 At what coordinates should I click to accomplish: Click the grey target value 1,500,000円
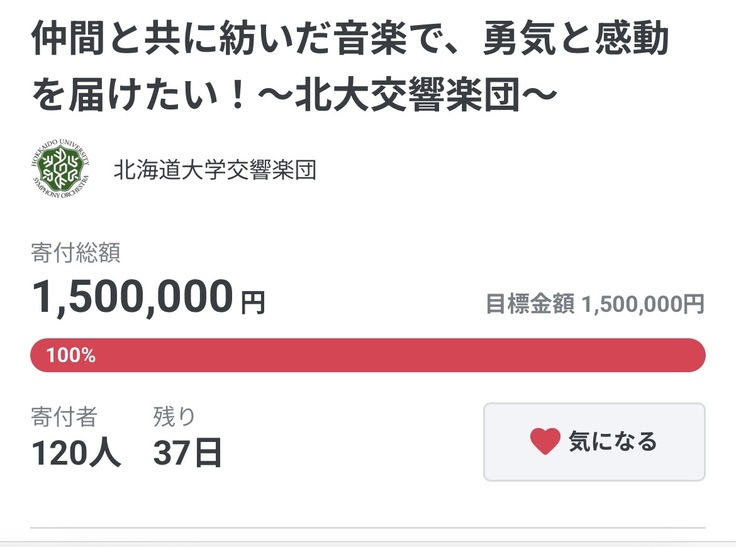coord(642,304)
